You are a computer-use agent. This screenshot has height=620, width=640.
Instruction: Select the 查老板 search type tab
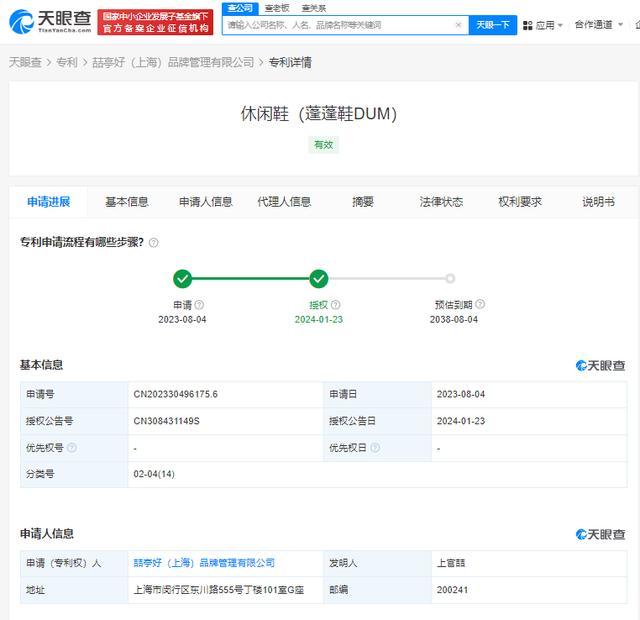[x=277, y=8]
